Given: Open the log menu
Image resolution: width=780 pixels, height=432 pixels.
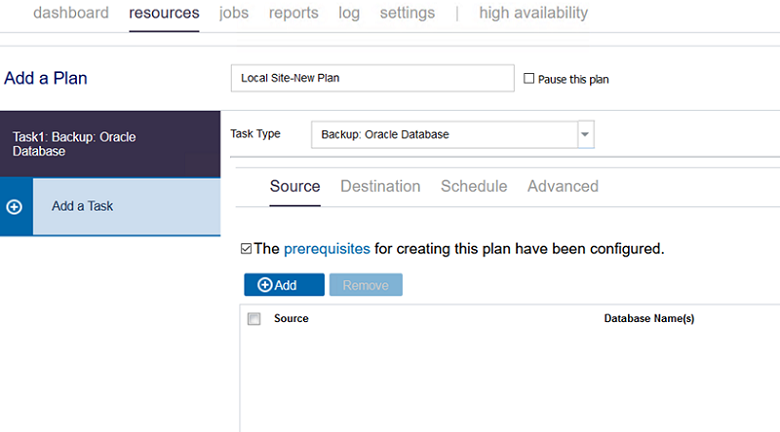Looking at the screenshot, I should coord(349,13).
